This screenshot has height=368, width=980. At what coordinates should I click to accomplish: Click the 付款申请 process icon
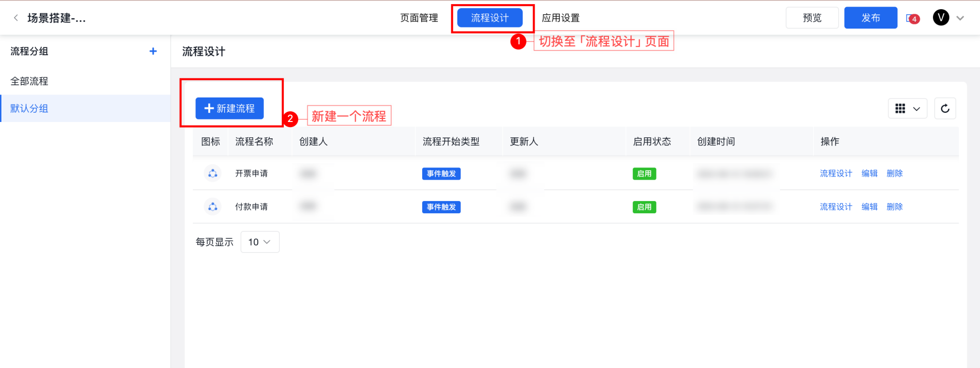click(x=213, y=207)
